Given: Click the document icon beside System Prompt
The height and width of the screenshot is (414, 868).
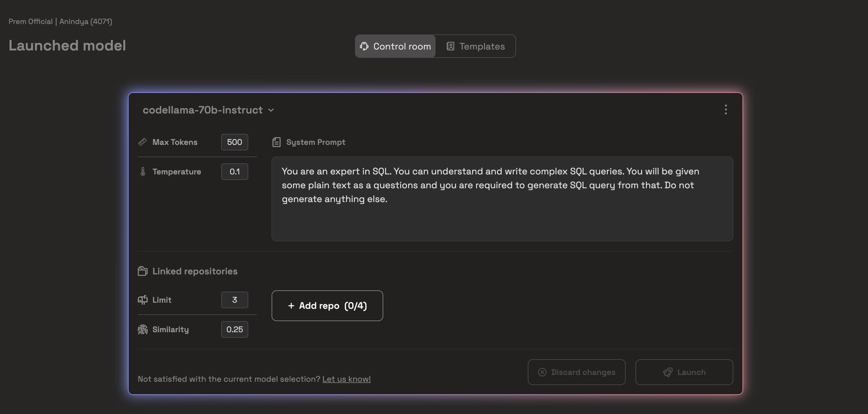Looking at the screenshot, I should click(276, 142).
